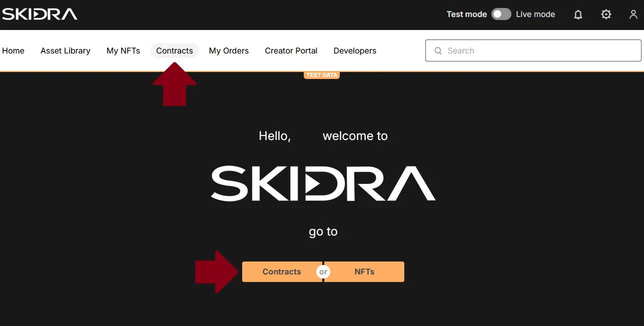Click the TEST DATA badge

[322, 75]
